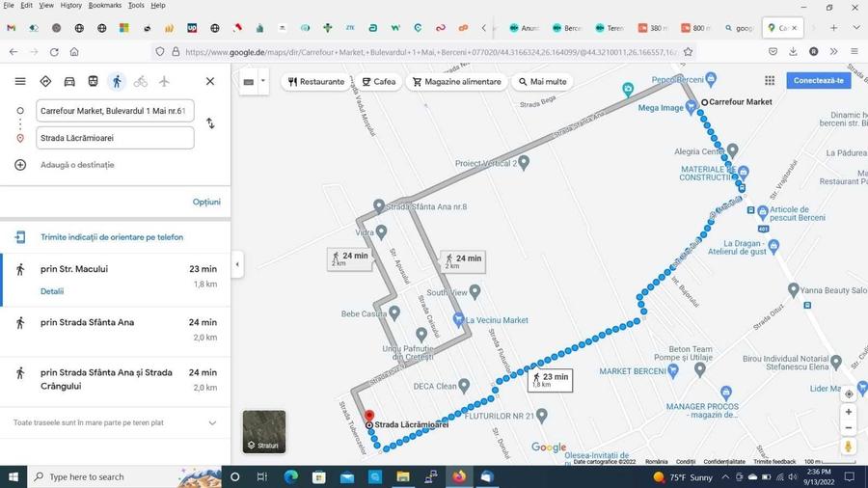The height and width of the screenshot is (488, 868).
Task: Open the Firefox Bookmarks menu
Action: (105, 5)
